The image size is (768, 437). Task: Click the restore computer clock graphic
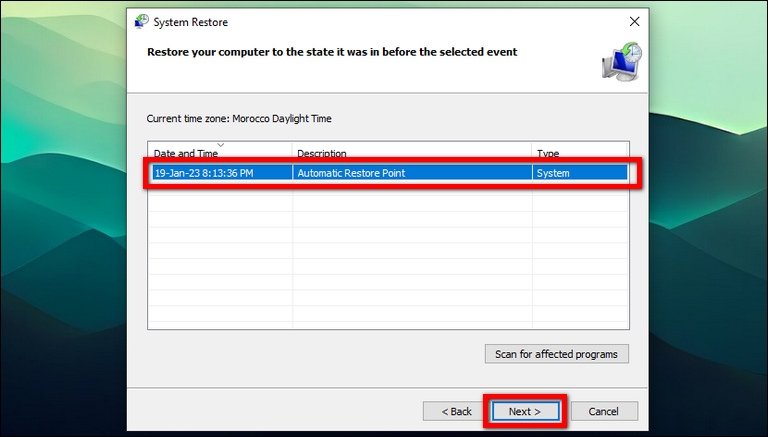coord(622,62)
